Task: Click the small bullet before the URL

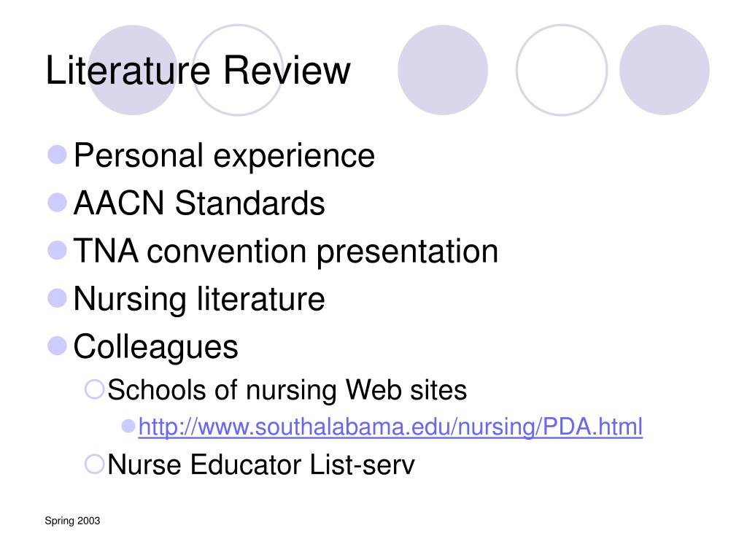Action: 128,426
